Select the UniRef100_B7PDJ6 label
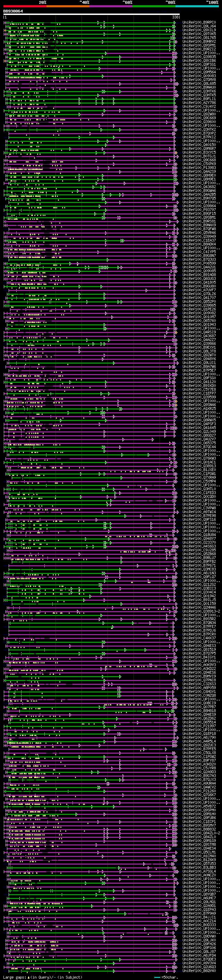The height and width of the screenshot is (980, 222). click(199, 630)
